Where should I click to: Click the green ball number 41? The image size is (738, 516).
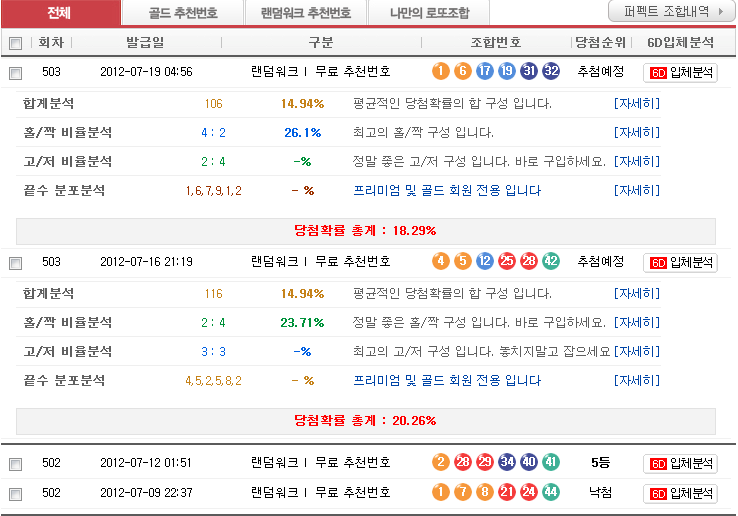pyautogui.click(x=551, y=463)
